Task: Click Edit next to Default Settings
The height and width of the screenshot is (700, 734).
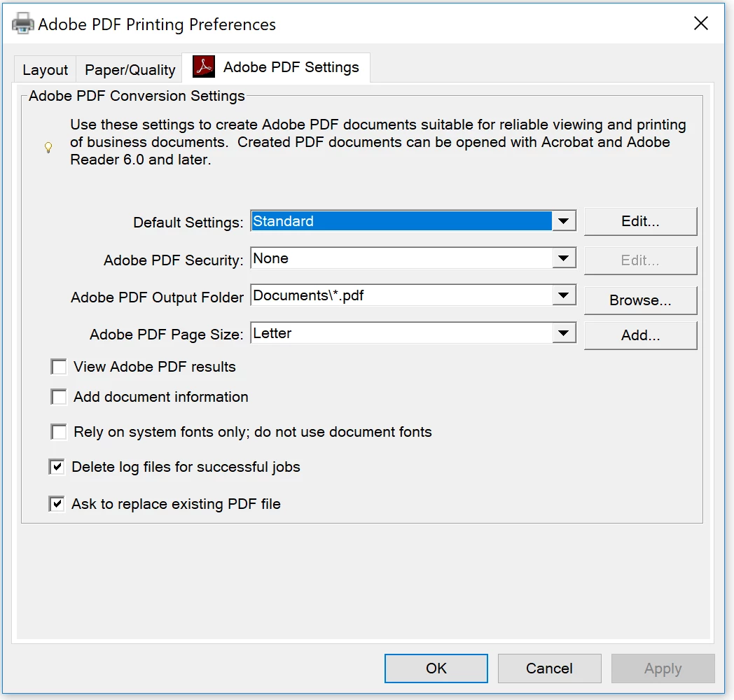Action: pos(640,221)
